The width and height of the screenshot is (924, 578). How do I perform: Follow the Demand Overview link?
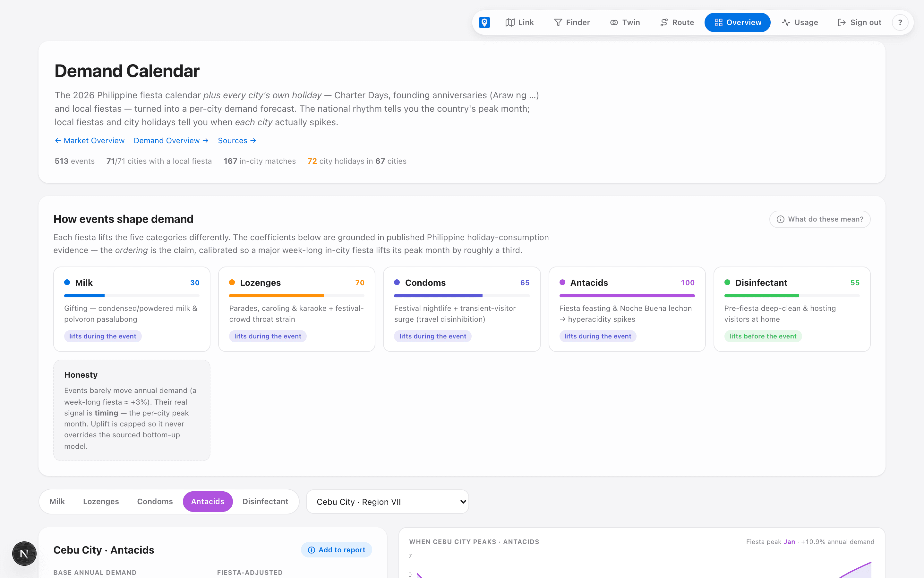click(171, 141)
